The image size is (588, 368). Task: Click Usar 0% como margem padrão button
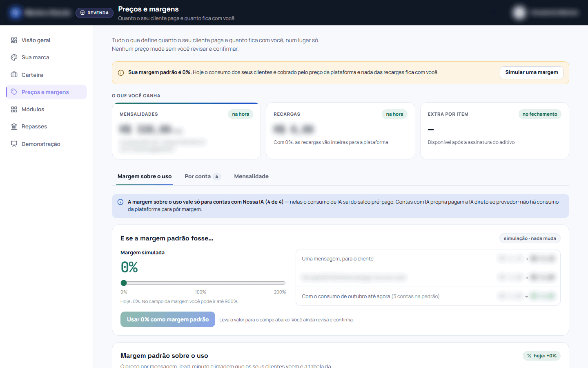click(x=168, y=319)
